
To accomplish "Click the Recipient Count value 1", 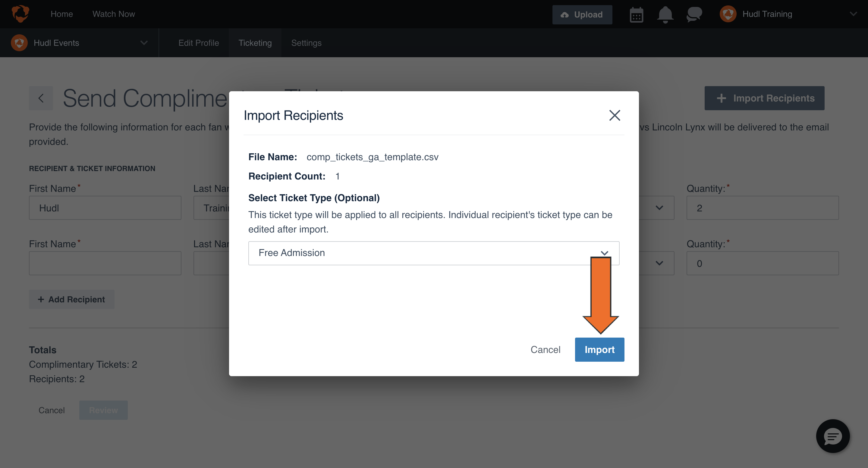I will click(x=337, y=176).
